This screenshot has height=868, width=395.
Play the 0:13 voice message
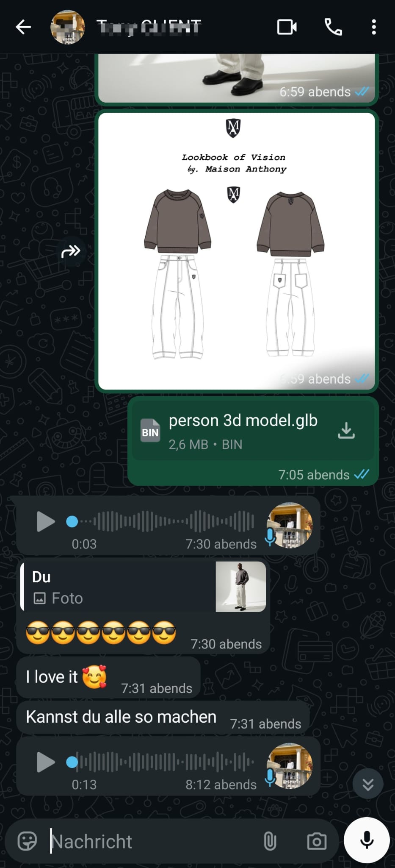tap(46, 762)
